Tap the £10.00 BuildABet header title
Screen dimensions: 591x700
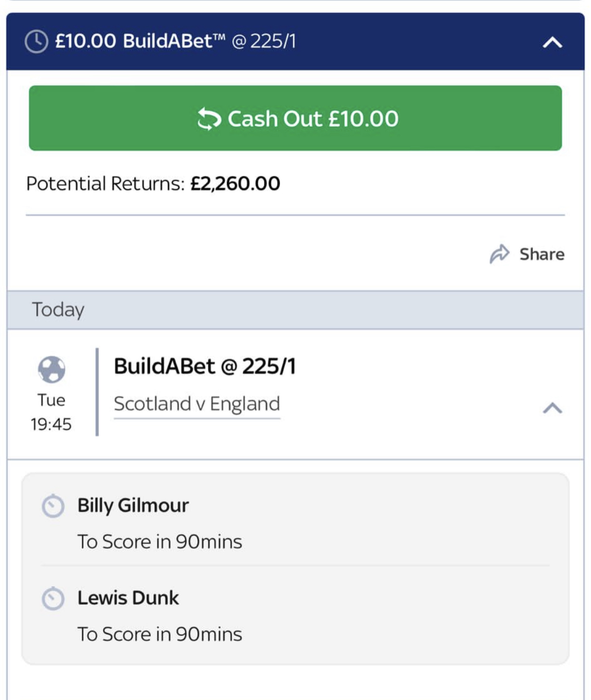(x=175, y=41)
